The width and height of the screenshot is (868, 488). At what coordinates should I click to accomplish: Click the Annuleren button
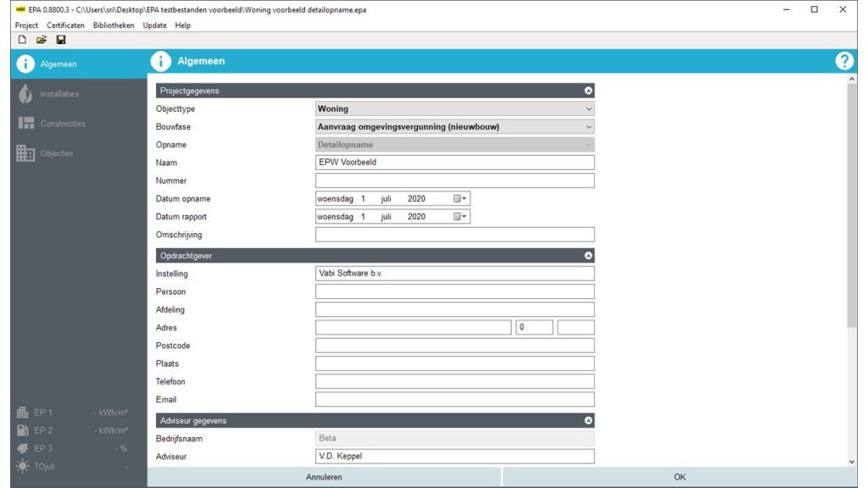(x=324, y=477)
